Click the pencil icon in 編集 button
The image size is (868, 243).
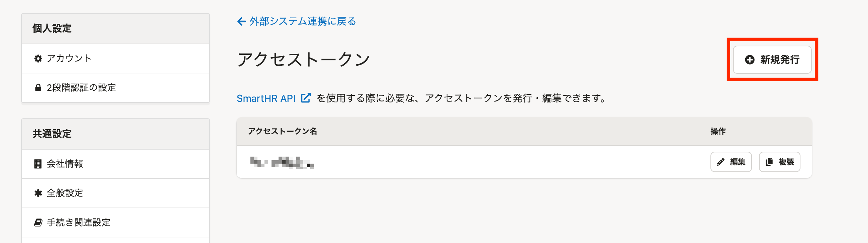721,162
